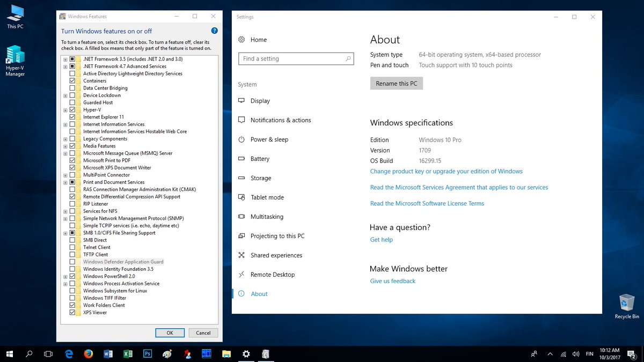Open Task View from taskbar
The height and width of the screenshot is (362, 644).
click(48, 354)
